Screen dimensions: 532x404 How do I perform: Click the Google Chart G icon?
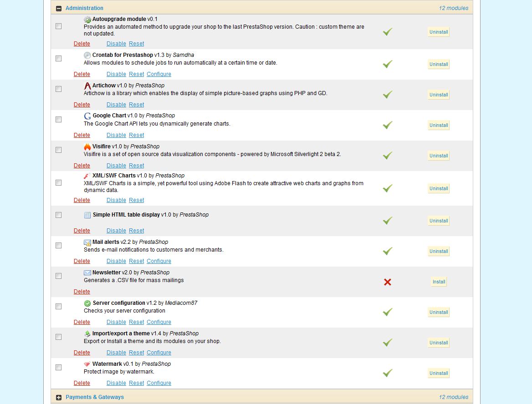click(x=87, y=116)
